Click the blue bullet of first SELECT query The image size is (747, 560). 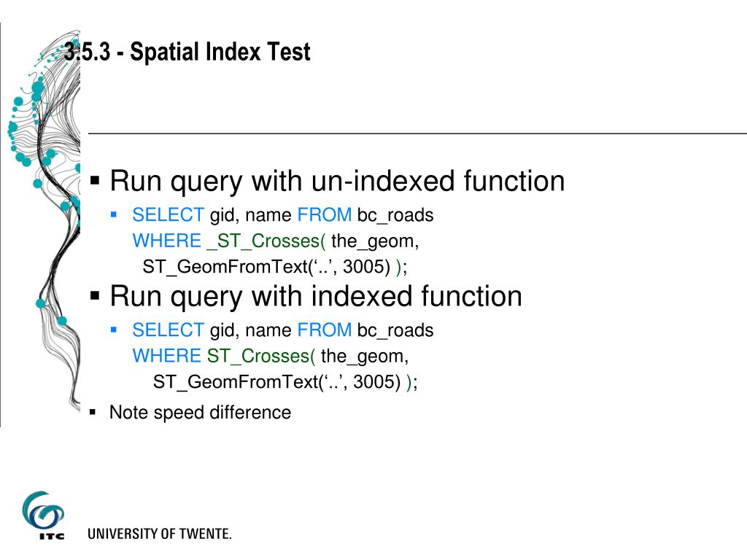113,214
